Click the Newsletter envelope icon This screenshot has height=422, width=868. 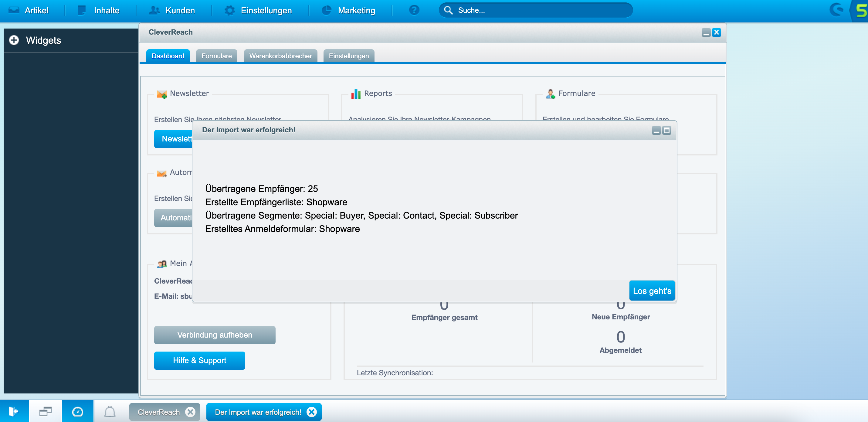point(162,94)
